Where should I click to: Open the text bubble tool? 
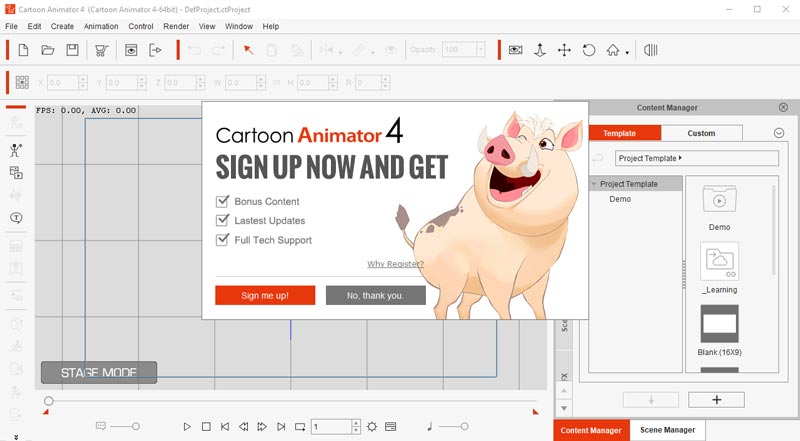tap(16, 218)
